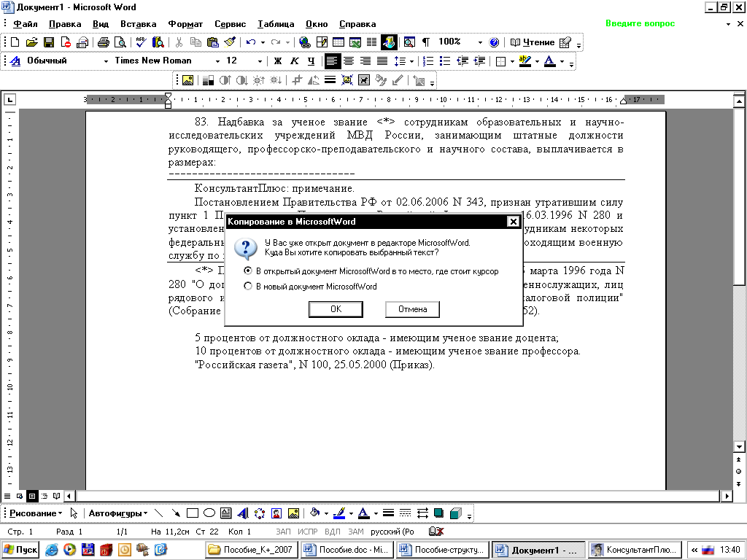Toggle the Drawing toolbar icon
Viewport: 747px width, 560px height.
389,42
